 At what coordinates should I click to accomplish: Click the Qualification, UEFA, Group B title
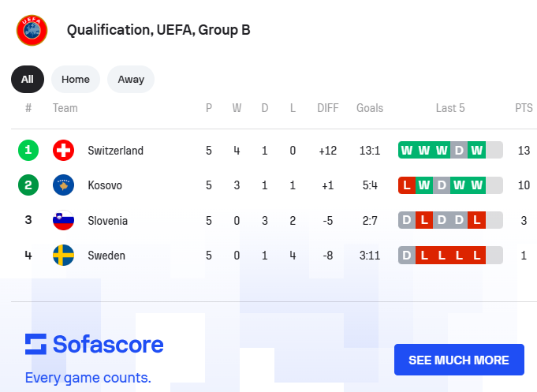[158, 31]
